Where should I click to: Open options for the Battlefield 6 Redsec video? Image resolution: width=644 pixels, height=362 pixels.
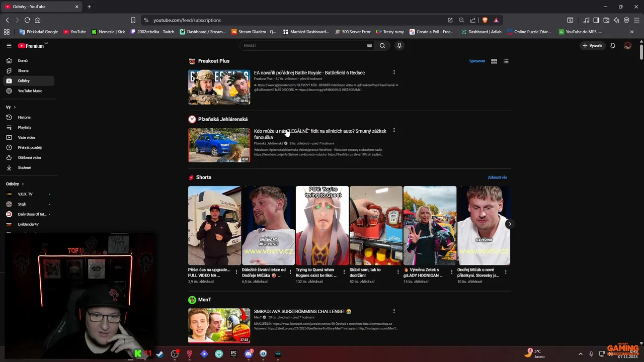click(394, 72)
